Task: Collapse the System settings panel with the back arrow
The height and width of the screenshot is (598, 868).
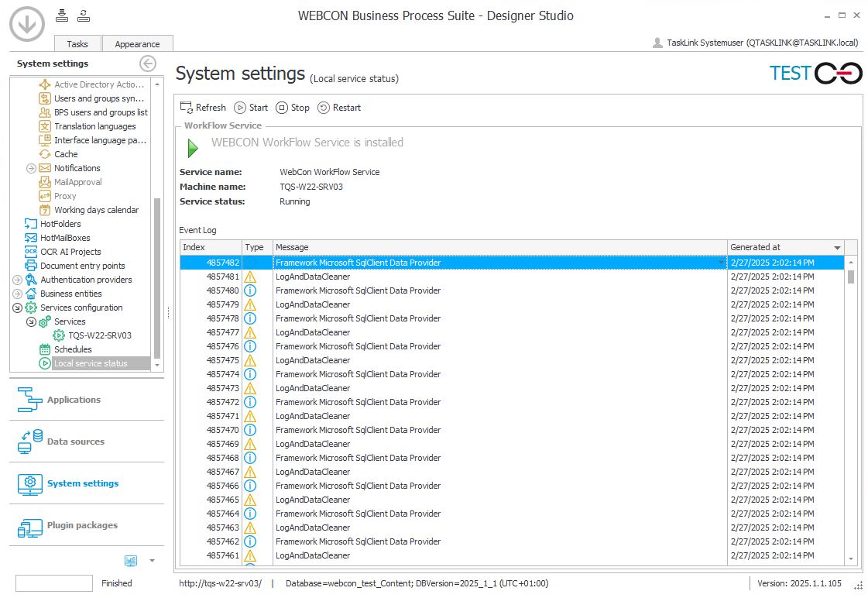Action: pos(148,64)
